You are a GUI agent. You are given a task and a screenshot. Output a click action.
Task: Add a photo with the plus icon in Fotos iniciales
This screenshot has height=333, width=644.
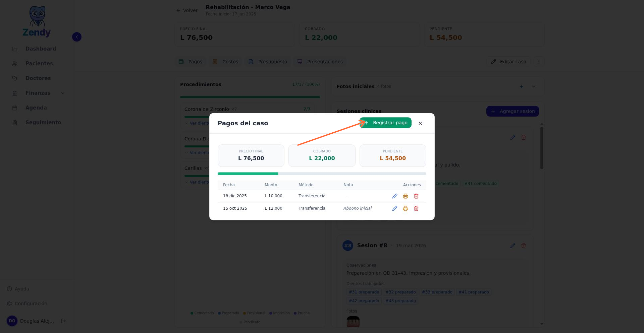[x=522, y=86]
